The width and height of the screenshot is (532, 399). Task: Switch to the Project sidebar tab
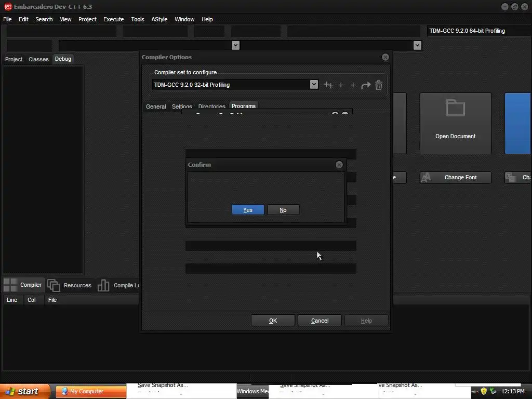point(14,59)
